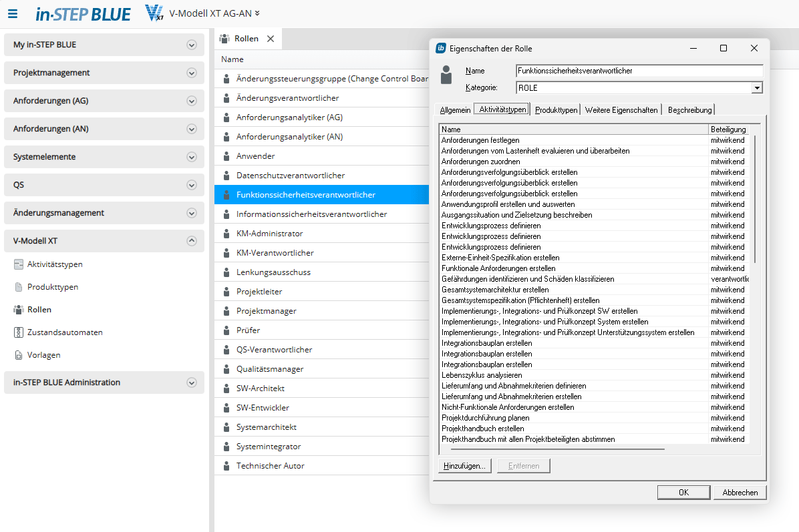Open the hamburger main menu
This screenshot has width=799, height=532.
pyautogui.click(x=13, y=13)
